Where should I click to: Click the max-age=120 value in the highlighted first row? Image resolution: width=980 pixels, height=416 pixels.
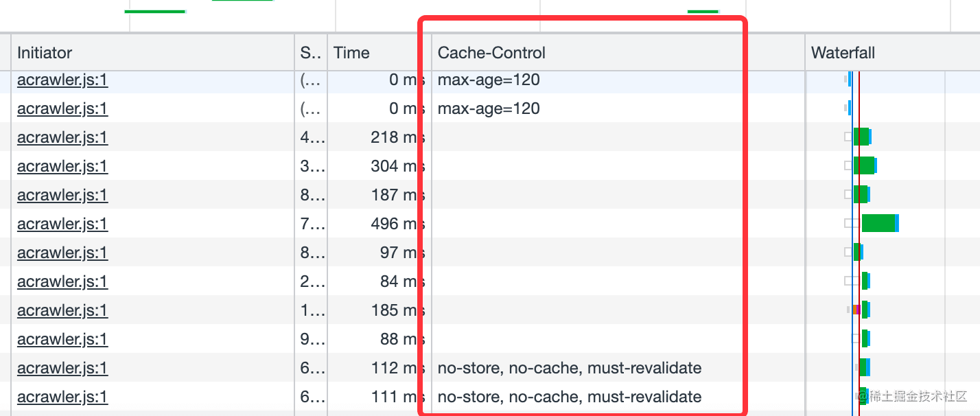(x=489, y=80)
